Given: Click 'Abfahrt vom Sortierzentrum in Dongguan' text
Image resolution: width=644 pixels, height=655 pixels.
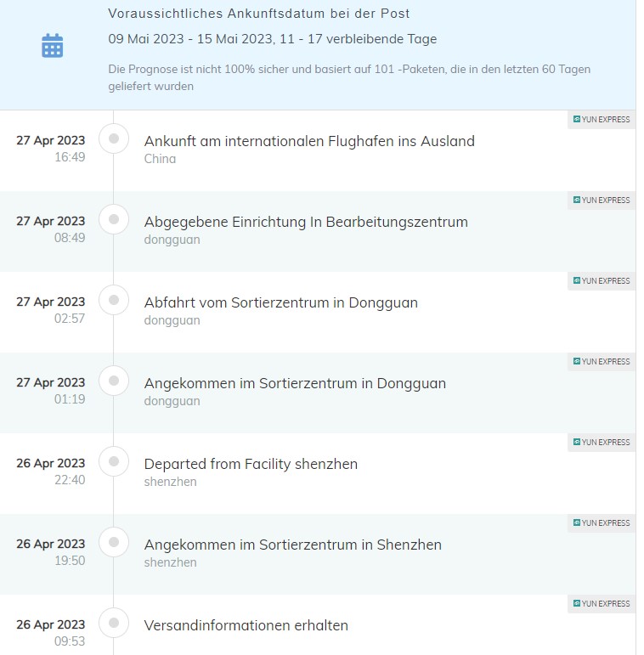Looking at the screenshot, I should (280, 302).
